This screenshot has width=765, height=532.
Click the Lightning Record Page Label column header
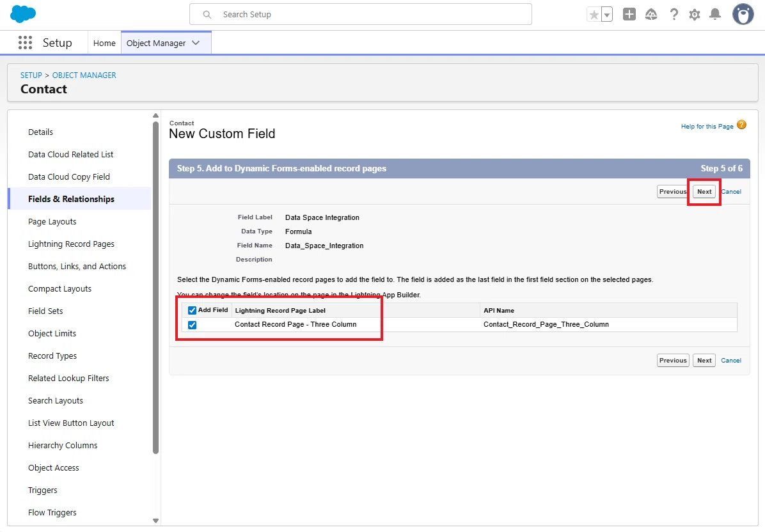[x=280, y=311]
